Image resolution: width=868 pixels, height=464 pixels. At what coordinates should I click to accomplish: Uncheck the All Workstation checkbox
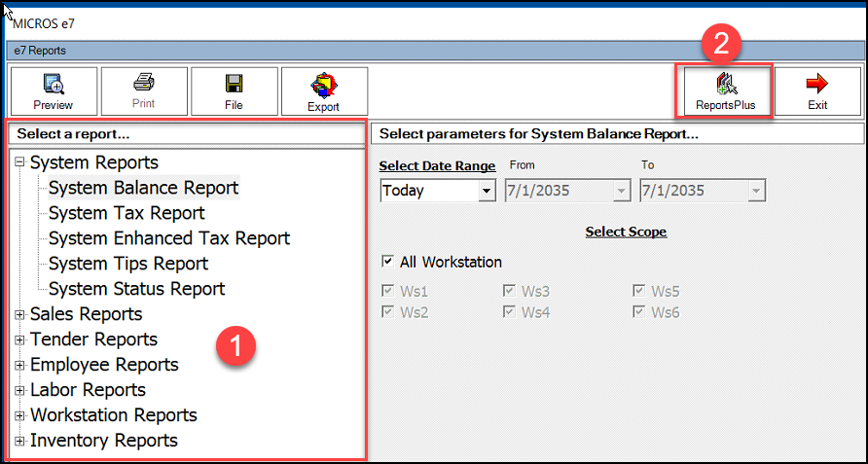click(x=388, y=262)
